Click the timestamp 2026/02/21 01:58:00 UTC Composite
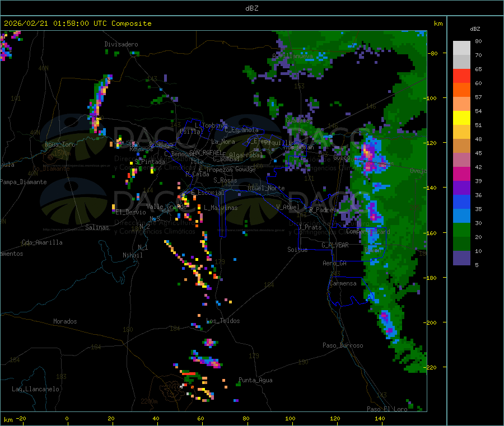The height and width of the screenshot is (426, 504). 77,24
